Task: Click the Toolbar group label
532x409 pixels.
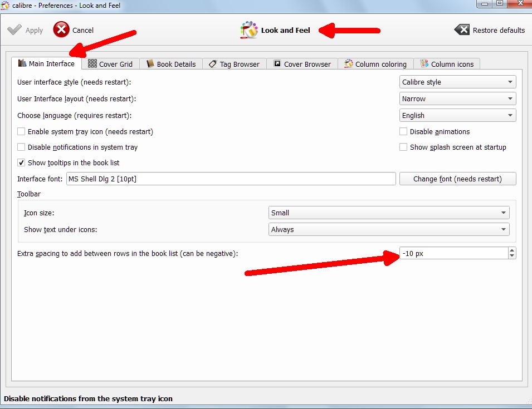Action: (29, 194)
